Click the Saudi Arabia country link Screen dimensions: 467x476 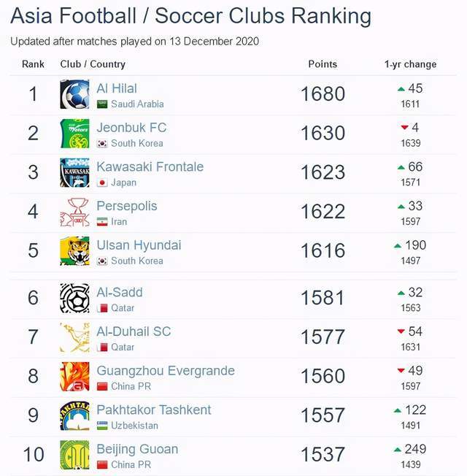[x=137, y=104]
